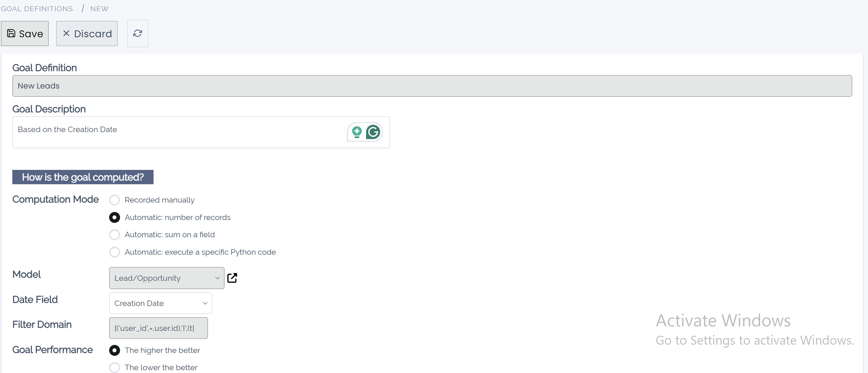The image size is (868, 373).
Task: Click NEW in the breadcrumb
Action: tap(99, 8)
